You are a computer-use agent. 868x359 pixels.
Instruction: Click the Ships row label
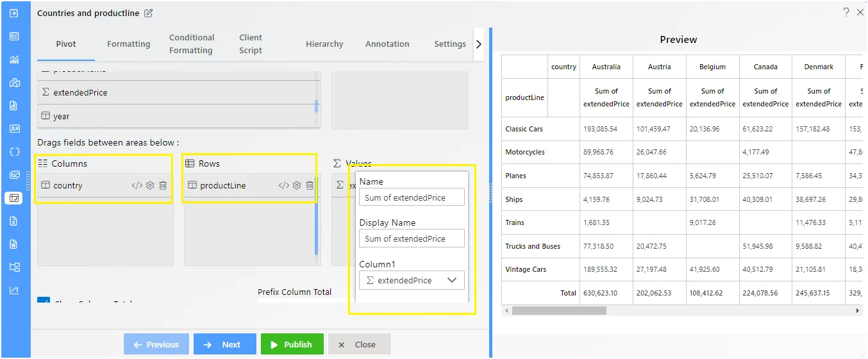[x=514, y=199]
